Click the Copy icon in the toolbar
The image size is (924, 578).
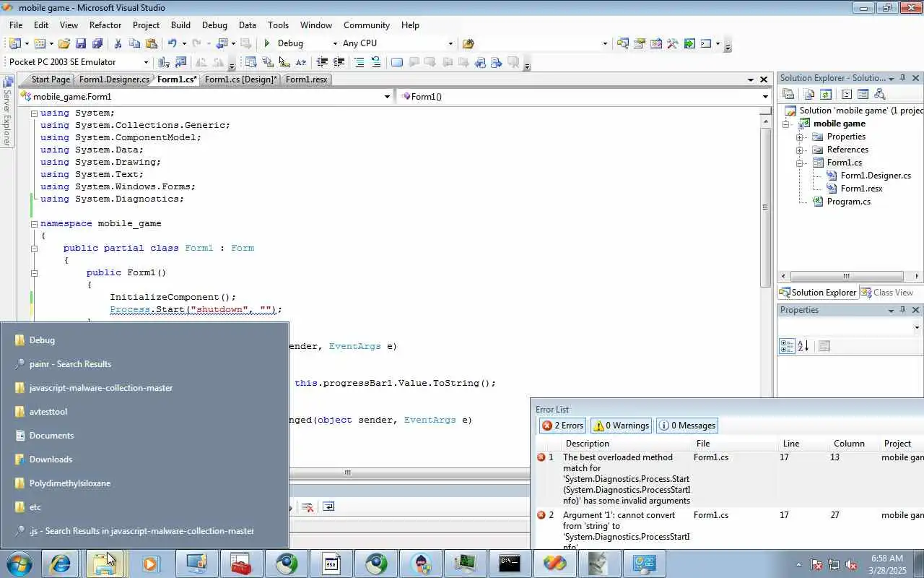[x=134, y=43]
